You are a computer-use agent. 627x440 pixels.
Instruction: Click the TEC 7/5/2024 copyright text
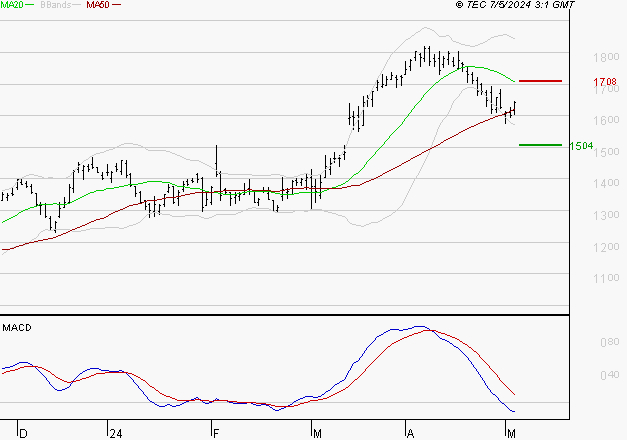(515, 5)
